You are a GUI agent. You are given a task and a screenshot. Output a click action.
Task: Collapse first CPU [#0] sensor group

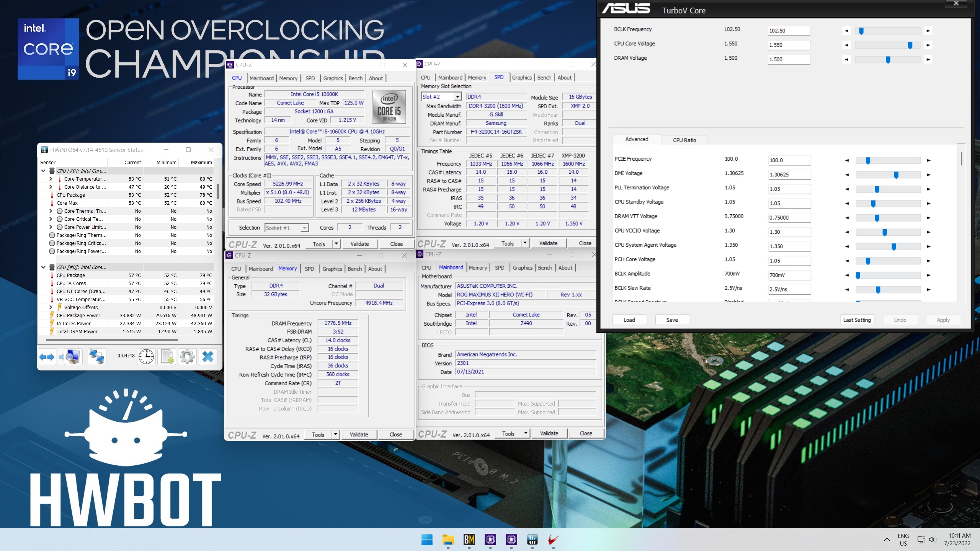pyautogui.click(x=43, y=171)
